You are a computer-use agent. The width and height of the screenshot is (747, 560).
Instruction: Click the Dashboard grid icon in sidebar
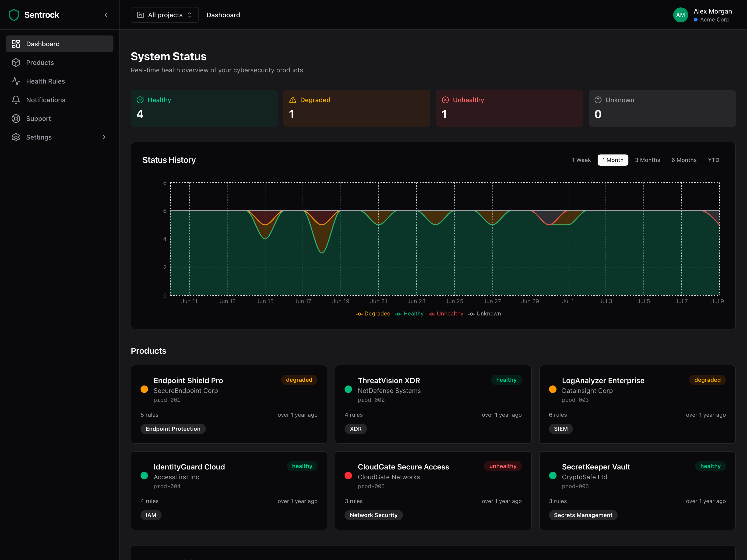tap(16, 44)
